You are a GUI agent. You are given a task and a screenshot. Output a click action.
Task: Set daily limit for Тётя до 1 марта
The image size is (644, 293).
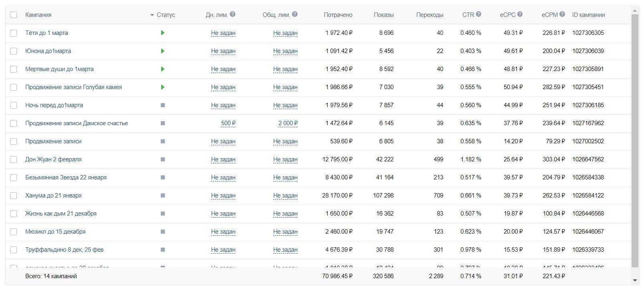[223, 33]
